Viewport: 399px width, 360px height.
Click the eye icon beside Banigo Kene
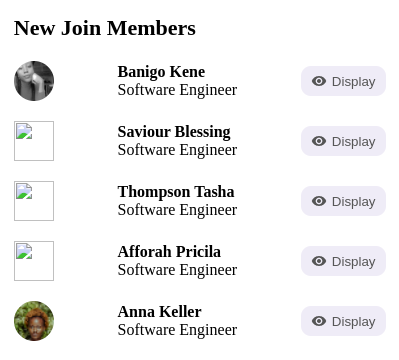319,81
